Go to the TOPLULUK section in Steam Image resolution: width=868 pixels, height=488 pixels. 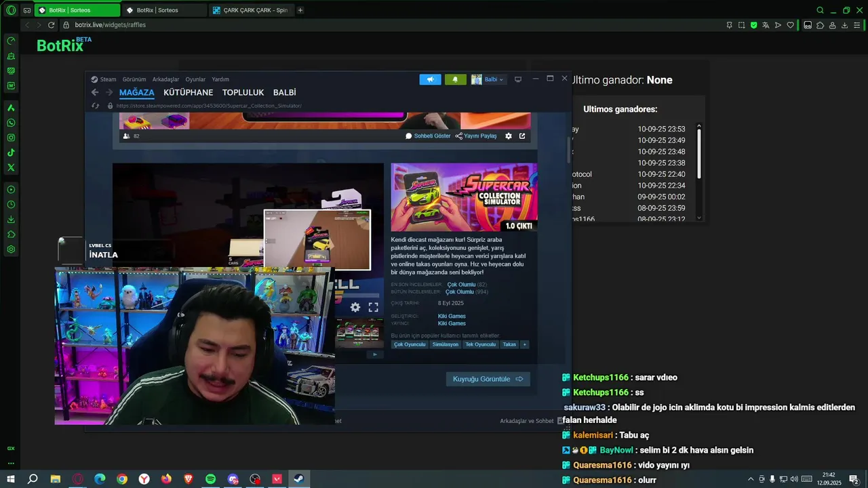(243, 92)
